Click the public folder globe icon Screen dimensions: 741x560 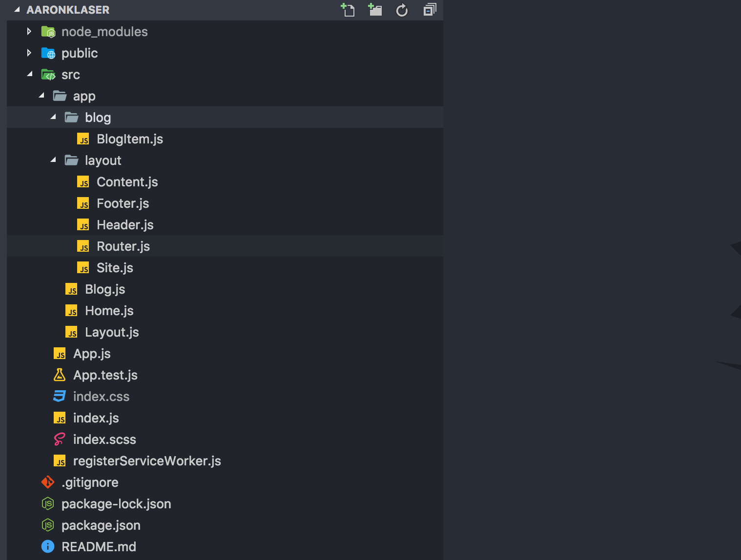[x=48, y=53]
